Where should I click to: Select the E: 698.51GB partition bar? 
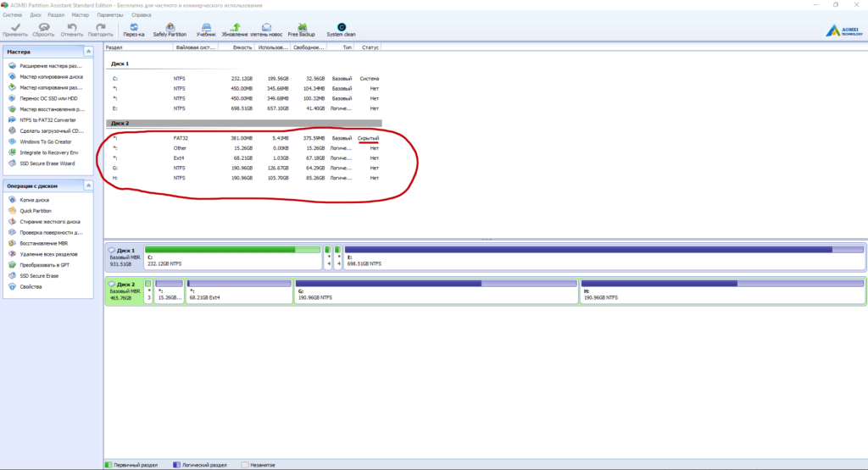tap(604, 257)
